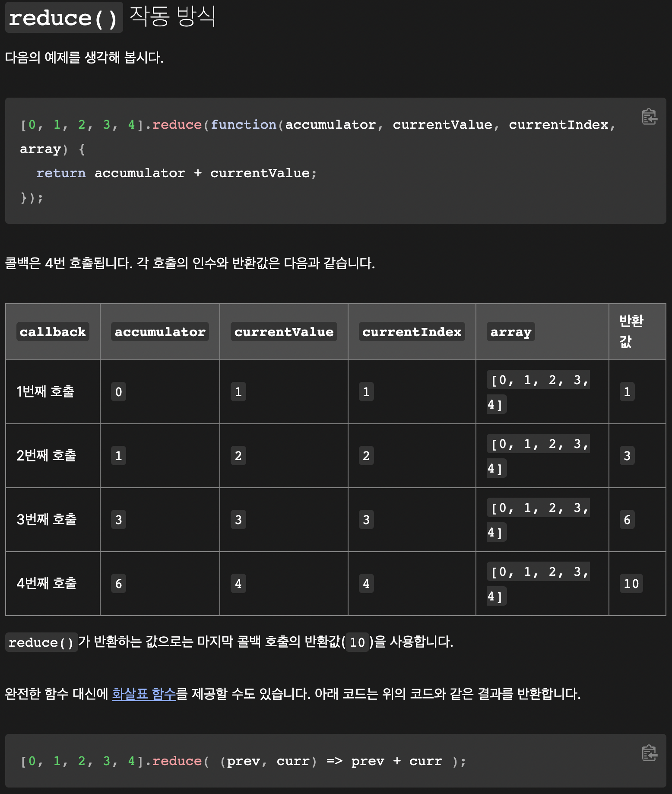672x794 pixels.
Task: Select the currentIndex column header
Action: point(412,332)
